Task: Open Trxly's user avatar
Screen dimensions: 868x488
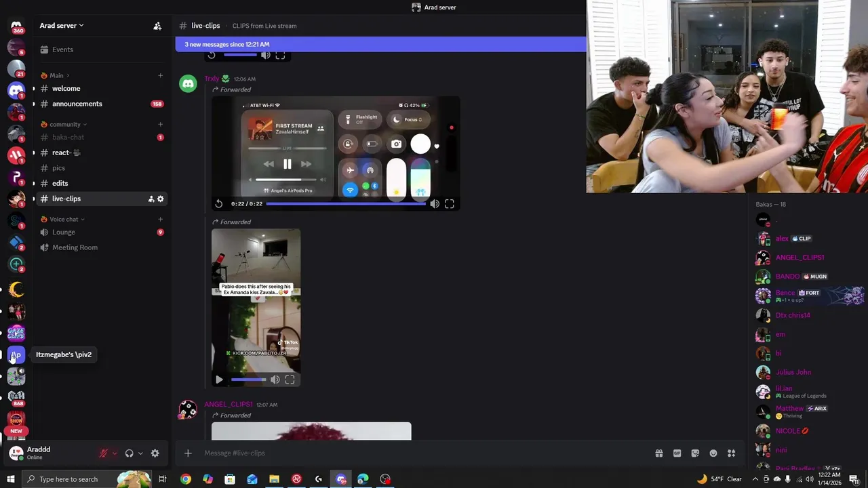Action: coord(188,83)
